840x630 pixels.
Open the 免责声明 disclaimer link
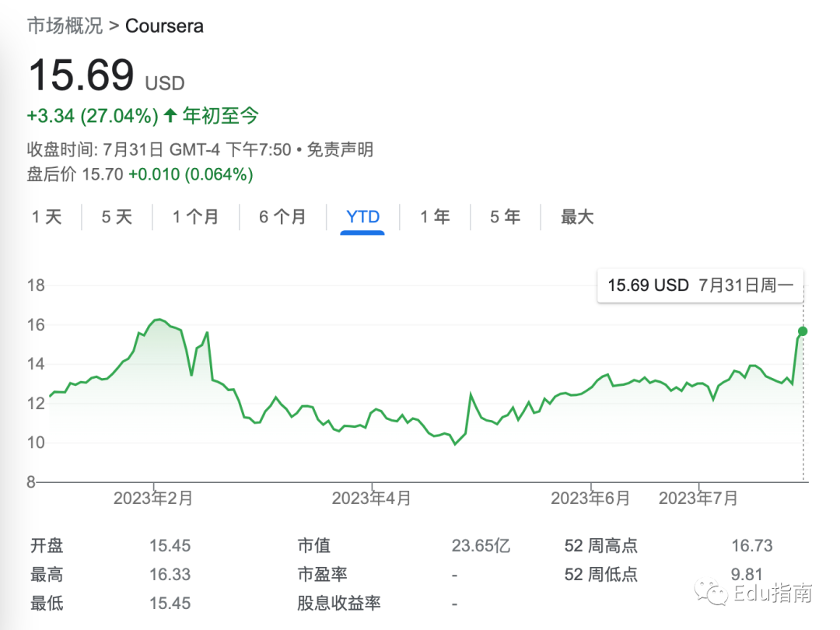pos(340,149)
